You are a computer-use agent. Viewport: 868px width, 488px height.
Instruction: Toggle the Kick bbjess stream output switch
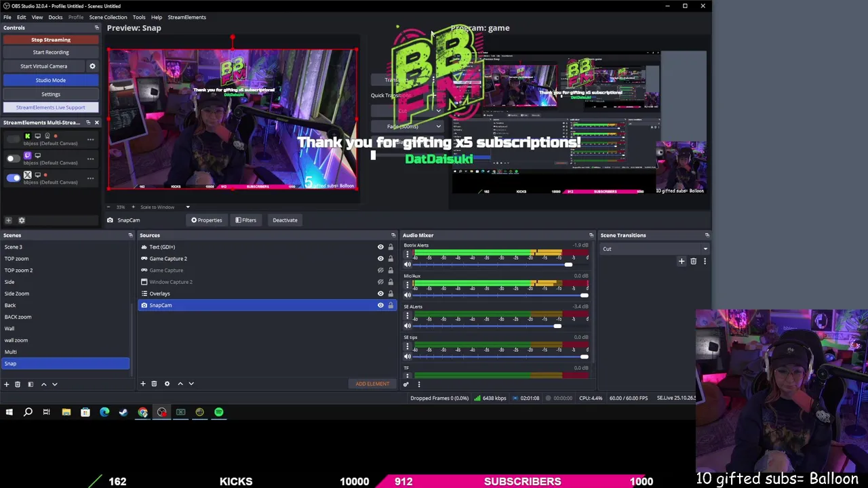coord(13,140)
